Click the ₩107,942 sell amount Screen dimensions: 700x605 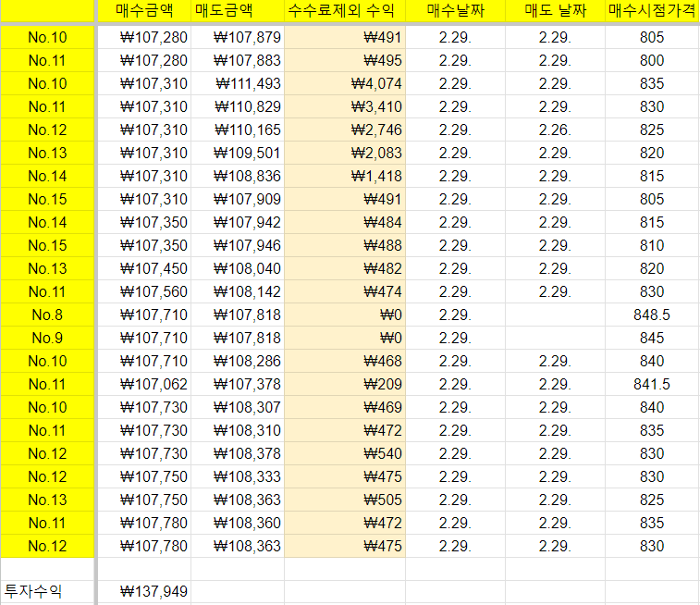coord(238,222)
